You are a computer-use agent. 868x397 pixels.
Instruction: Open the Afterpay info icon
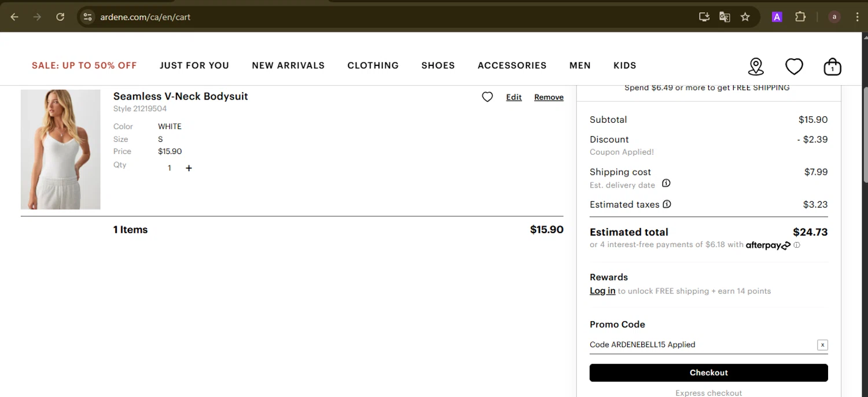797,245
